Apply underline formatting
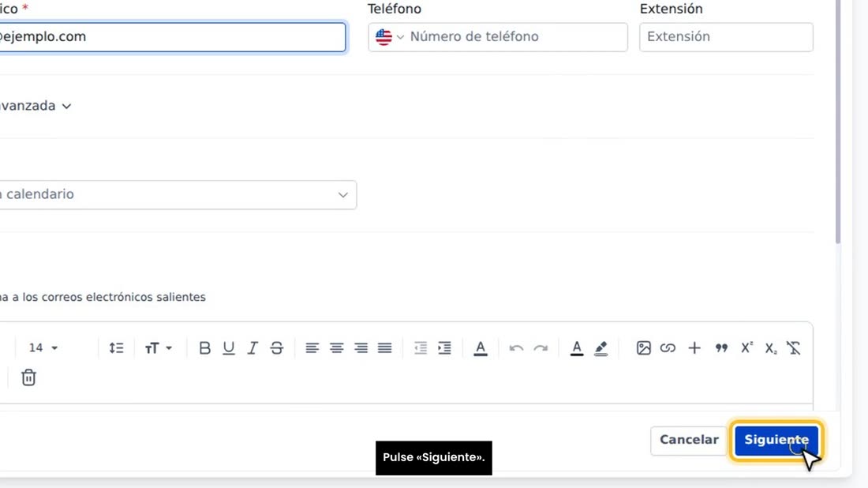Image resolution: width=868 pixels, height=488 pixels. click(229, 348)
